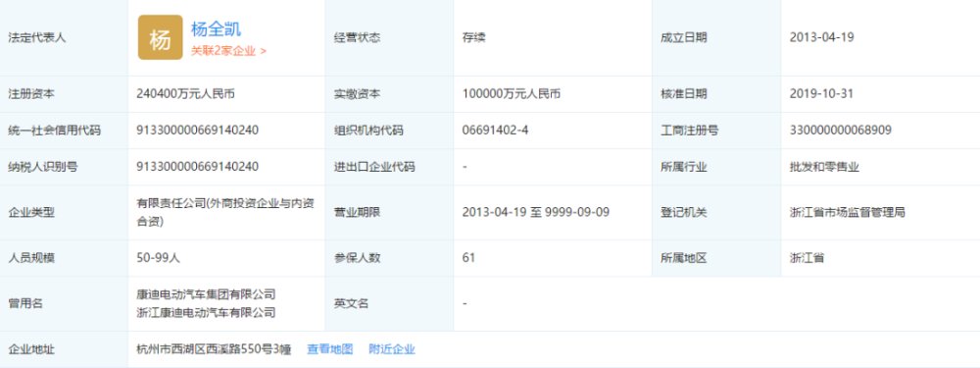Click company type 有限责任公司(外商投资企业与内资合资)

tap(225, 212)
